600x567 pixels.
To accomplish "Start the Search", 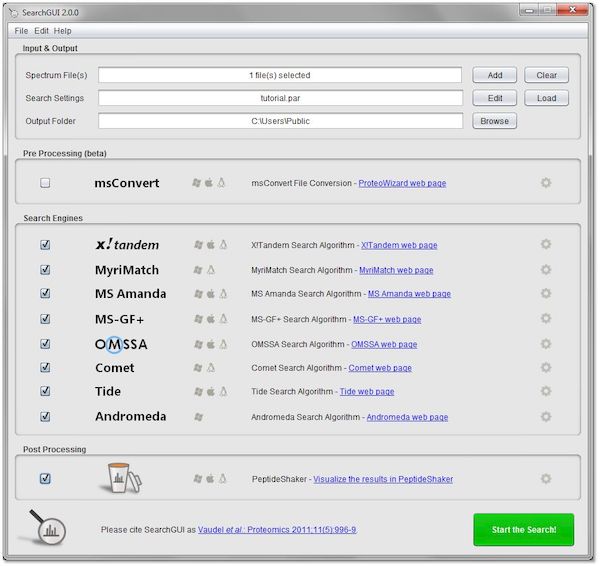I will tap(523, 530).
